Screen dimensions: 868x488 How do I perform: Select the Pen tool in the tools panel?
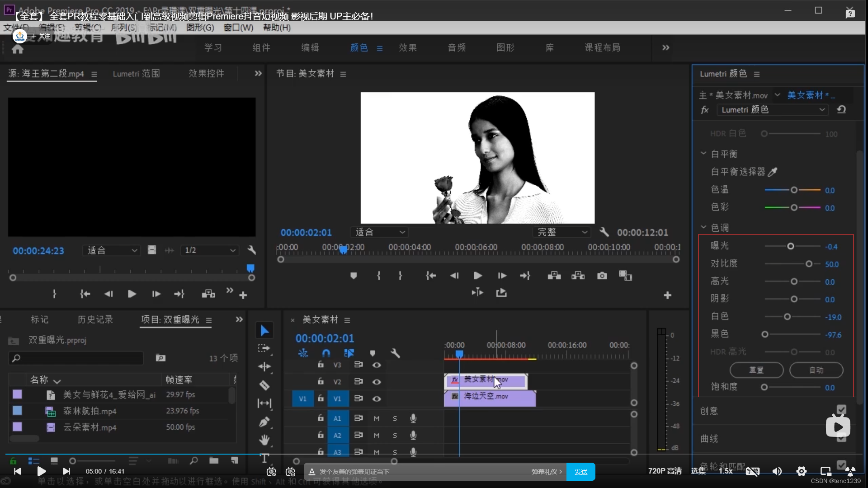point(264,422)
